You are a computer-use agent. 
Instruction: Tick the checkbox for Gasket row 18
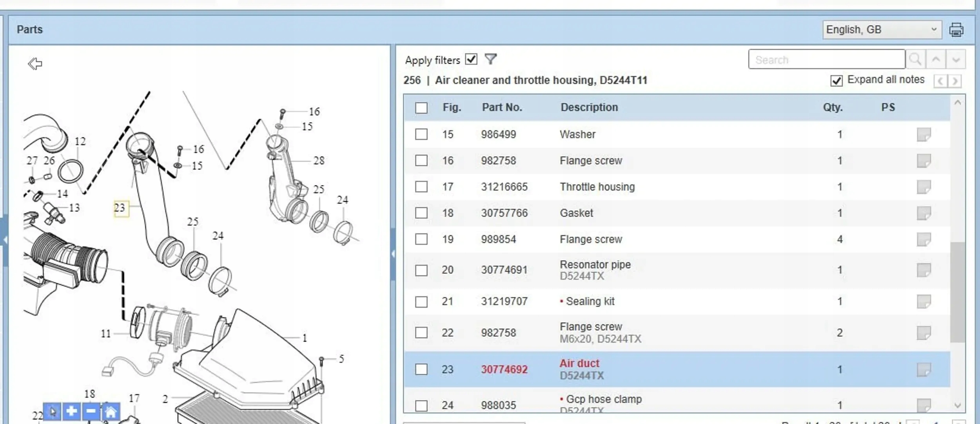pyautogui.click(x=421, y=213)
